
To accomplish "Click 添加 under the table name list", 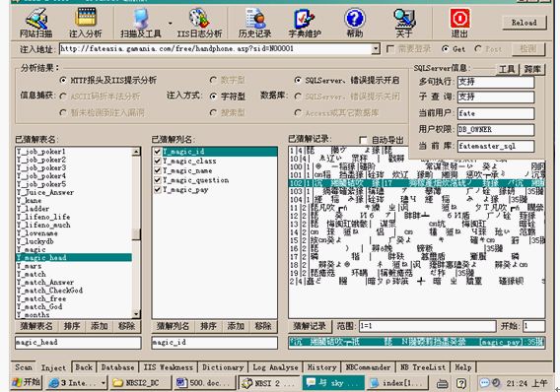I will tap(100, 326).
